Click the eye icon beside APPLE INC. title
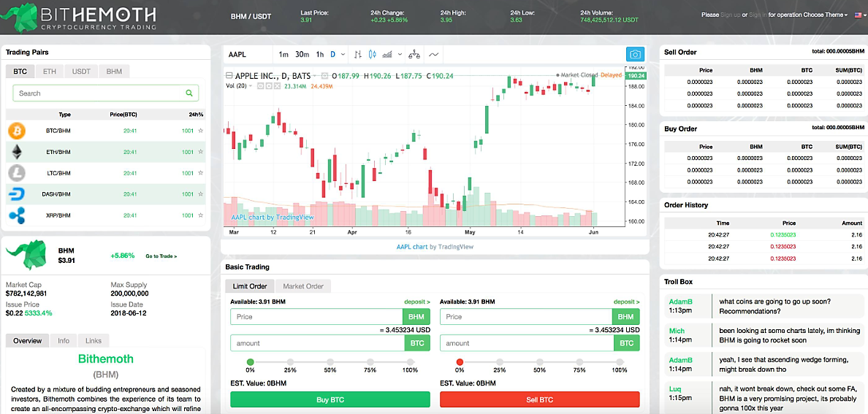Image resolution: width=868 pixels, height=414 pixels. (325, 76)
